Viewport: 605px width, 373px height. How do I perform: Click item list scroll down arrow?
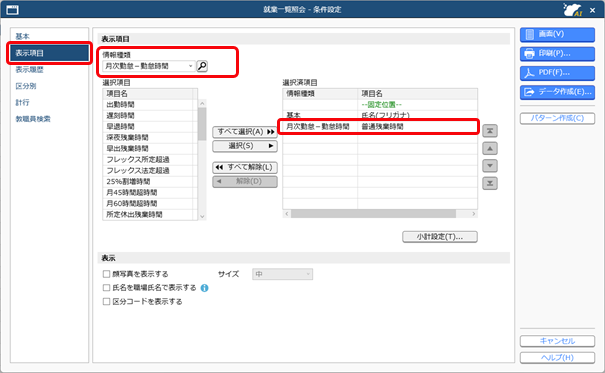point(202,217)
